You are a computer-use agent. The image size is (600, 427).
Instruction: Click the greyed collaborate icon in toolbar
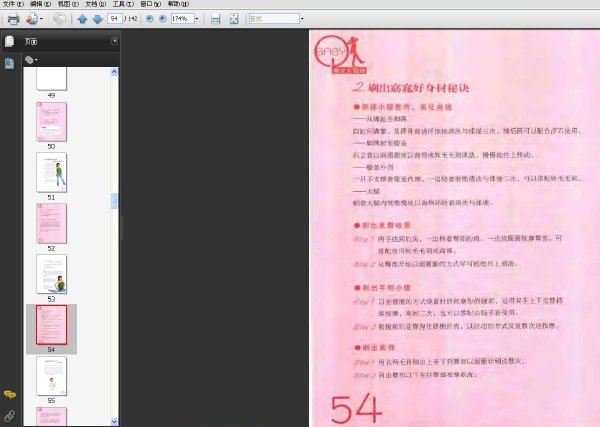point(59,18)
